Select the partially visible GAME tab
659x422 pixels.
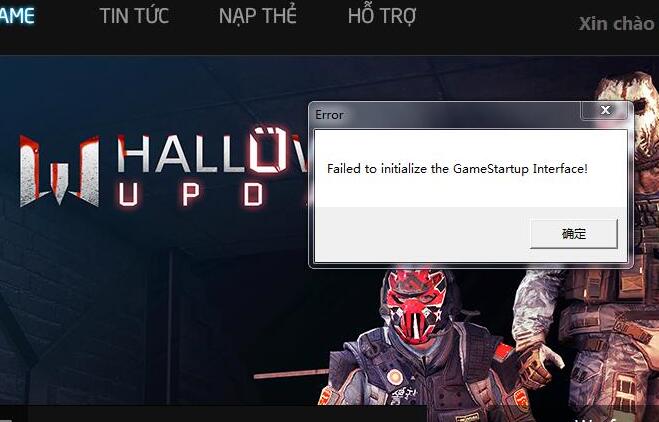tap(17, 16)
